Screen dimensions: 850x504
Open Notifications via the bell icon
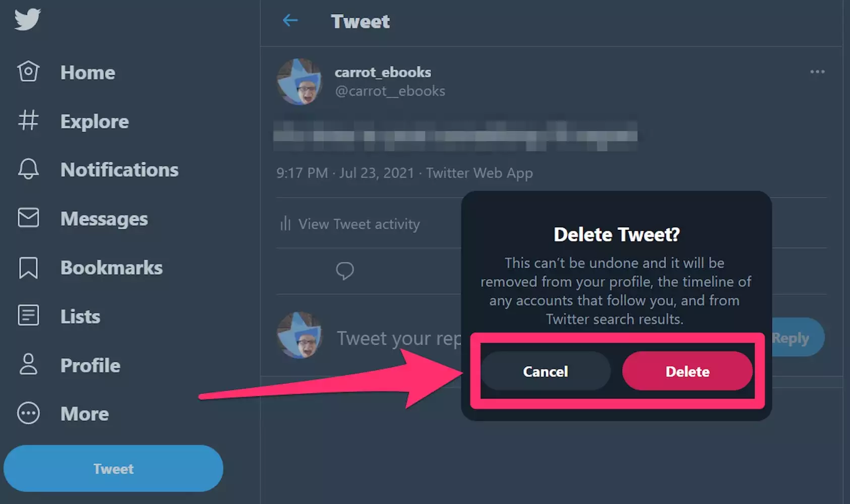[28, 169]
